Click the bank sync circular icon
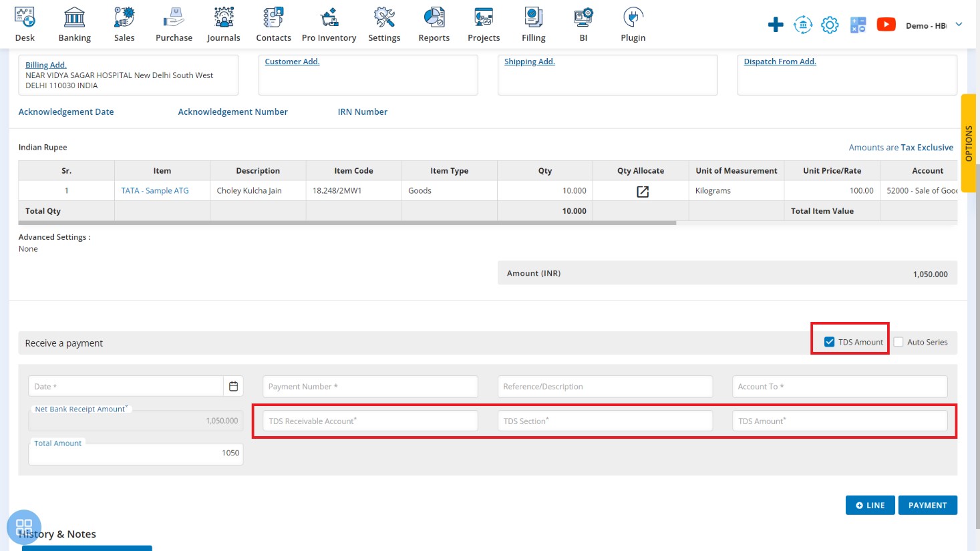The height and width of the screenshot is (551, 980). click(803, 25)
